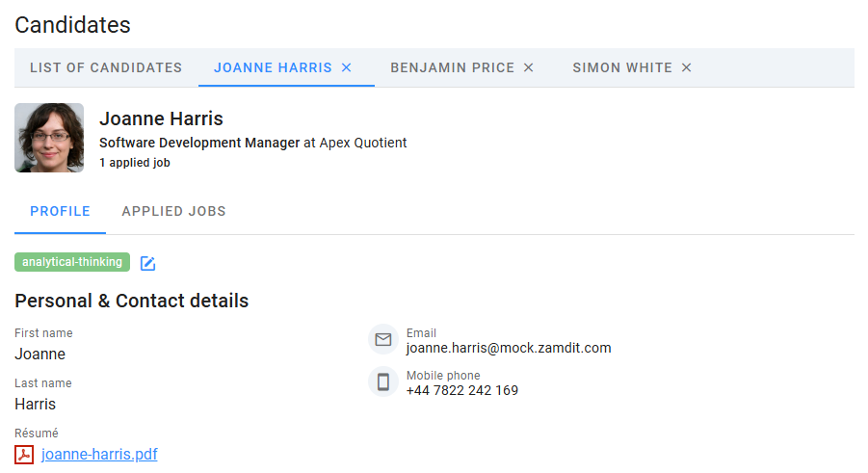The image size is (868, 473).
Task: Close the Simon White tab
Action: tap(687, 67)
